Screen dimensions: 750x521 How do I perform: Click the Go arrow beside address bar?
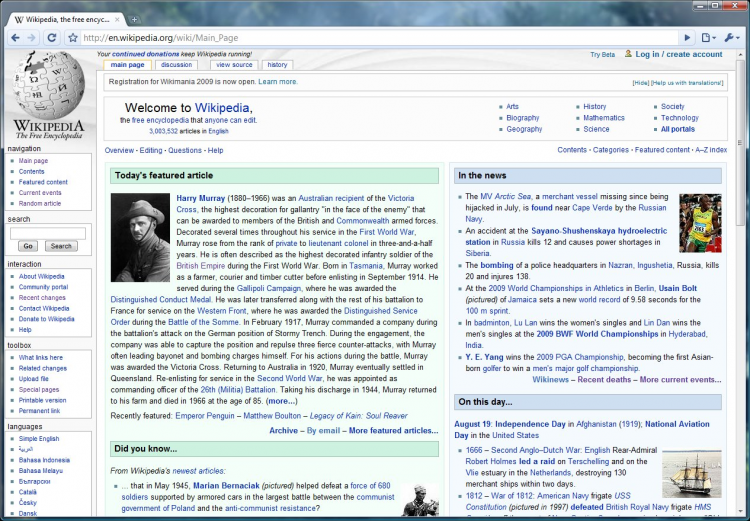click(x=687, y=38)
